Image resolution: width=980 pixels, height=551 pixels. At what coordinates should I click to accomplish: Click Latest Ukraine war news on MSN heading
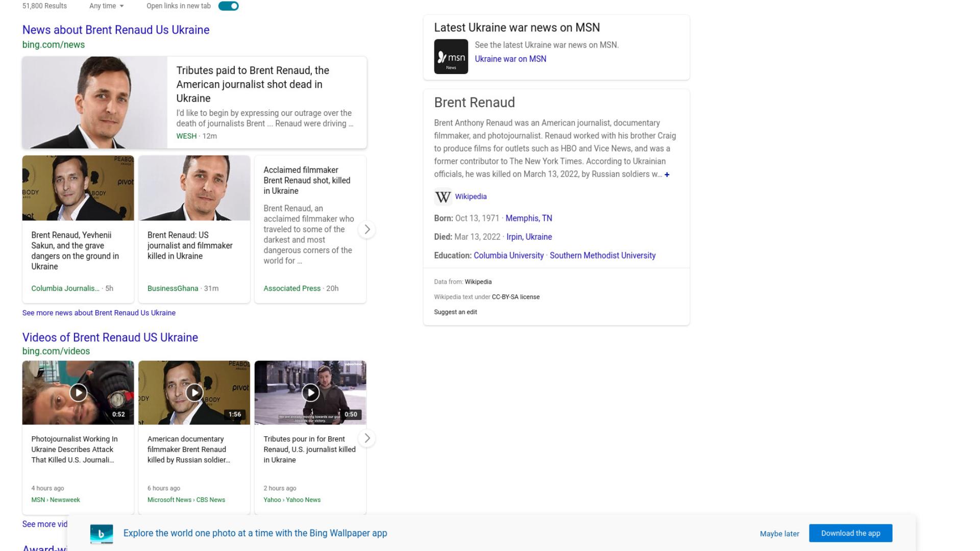pyautogui.click(x=517, y=28)
